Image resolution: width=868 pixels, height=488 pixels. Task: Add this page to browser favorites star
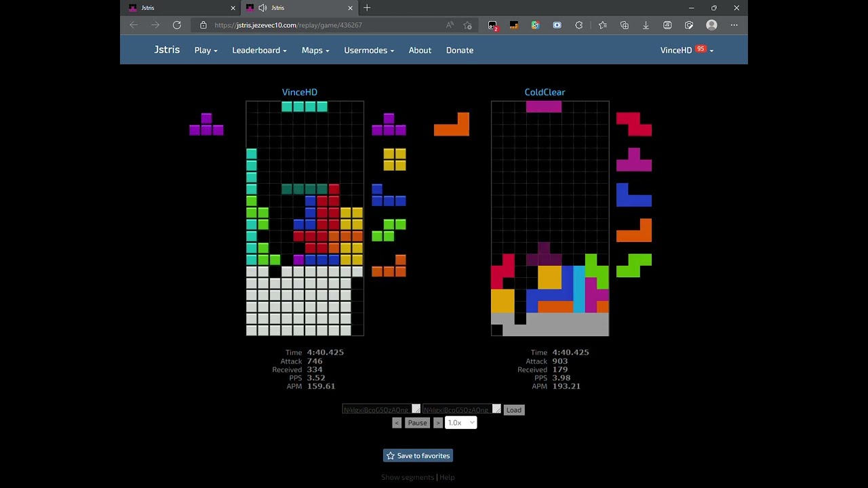tap(468, 25)
